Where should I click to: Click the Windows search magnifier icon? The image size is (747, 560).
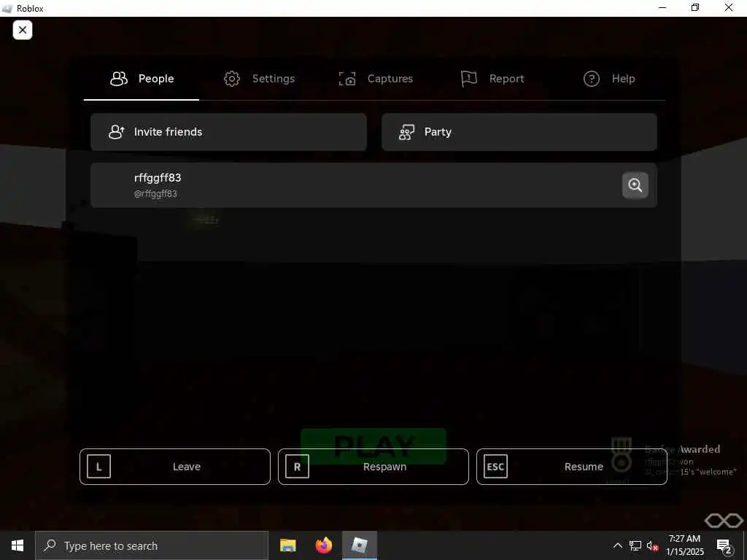tap(50, 545)
